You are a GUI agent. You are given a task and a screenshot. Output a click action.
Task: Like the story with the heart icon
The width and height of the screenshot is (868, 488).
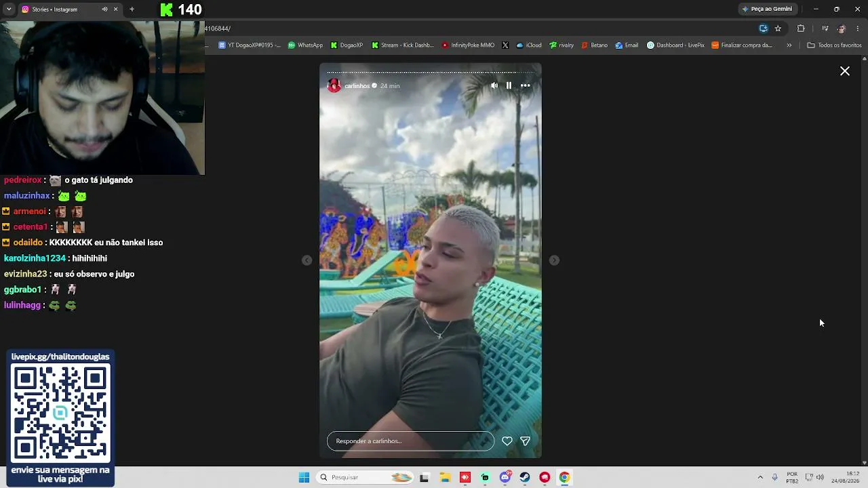point(507,441)
